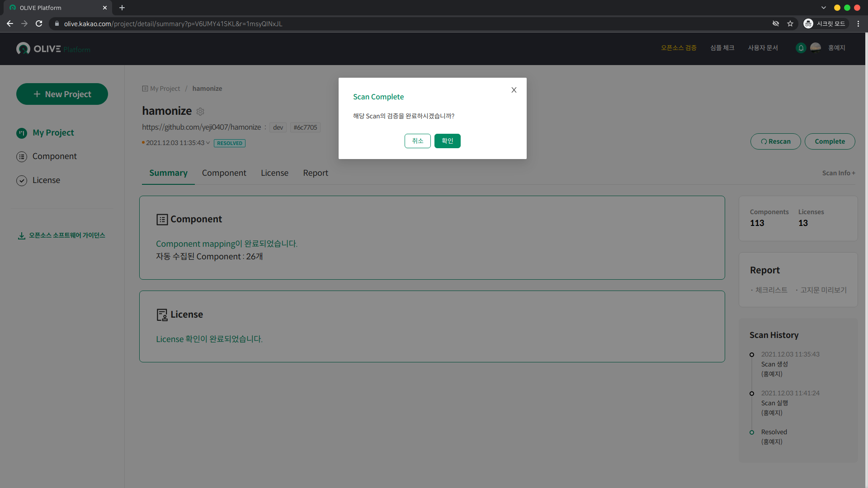Click the open source guidance download icon
This screenshot has width=868, height=488.
(21, 235)
